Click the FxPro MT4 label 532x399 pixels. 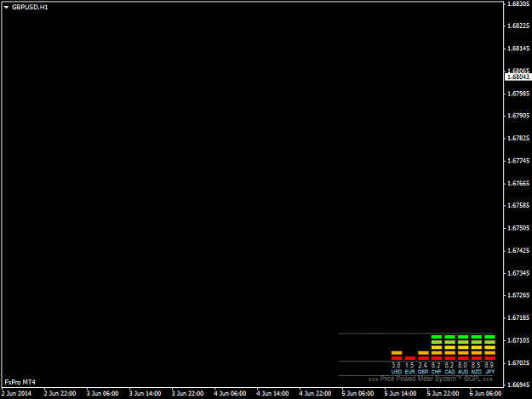(x=20, y=382)
